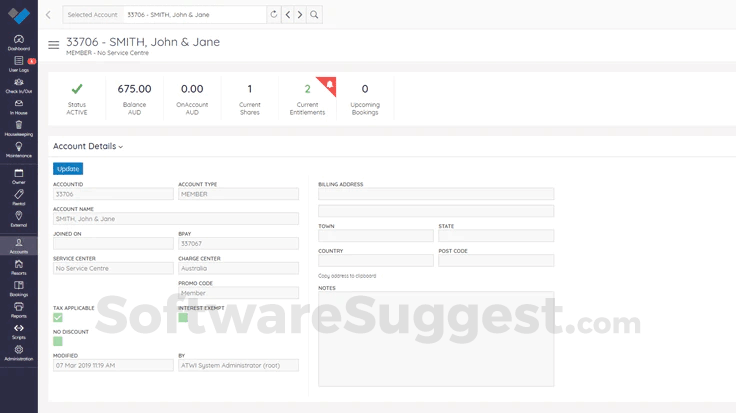Click inside the Notes text area
The width and height of the screenshot is (736, 413).
(x=436, y=339)
